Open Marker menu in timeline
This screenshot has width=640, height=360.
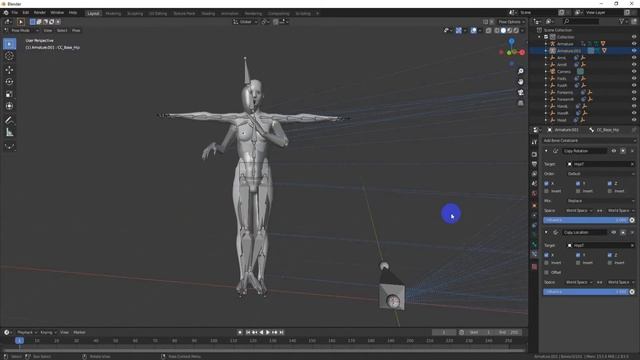tap(79, 332)
